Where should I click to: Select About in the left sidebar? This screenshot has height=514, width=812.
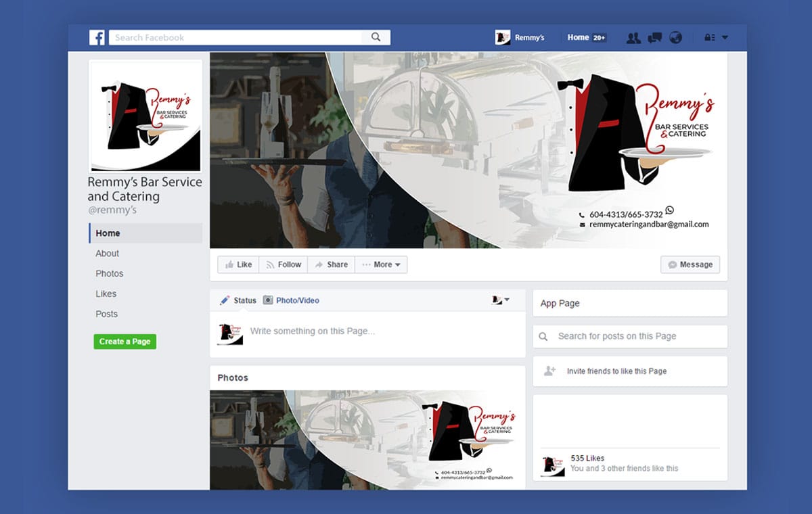[107, 253]
